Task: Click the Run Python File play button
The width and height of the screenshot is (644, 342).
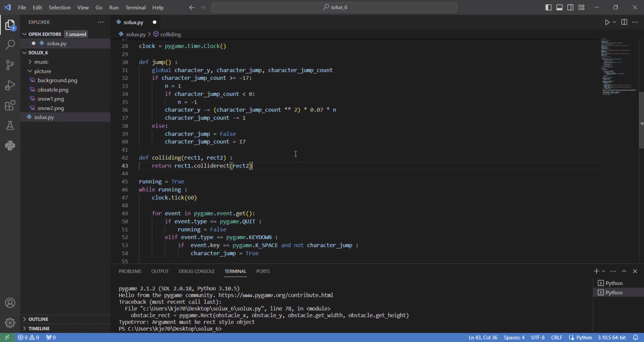Action: [607, 22]
